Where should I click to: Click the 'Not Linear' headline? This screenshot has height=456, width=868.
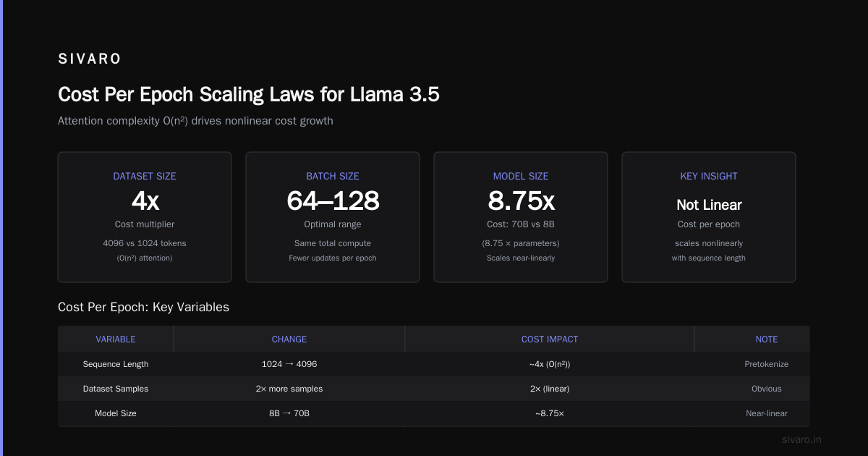[709, 205]
